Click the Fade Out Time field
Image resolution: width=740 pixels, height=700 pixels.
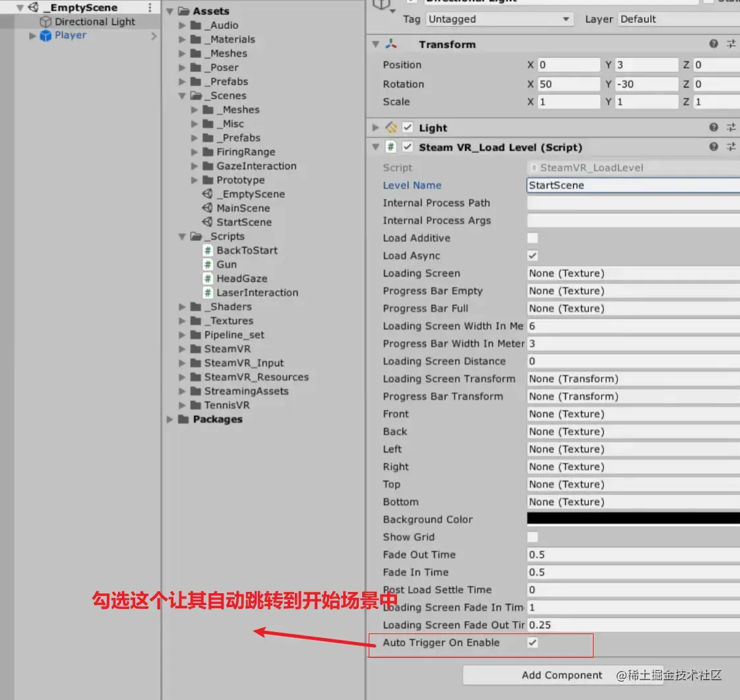pyautogui.click(x=633, y=555)
